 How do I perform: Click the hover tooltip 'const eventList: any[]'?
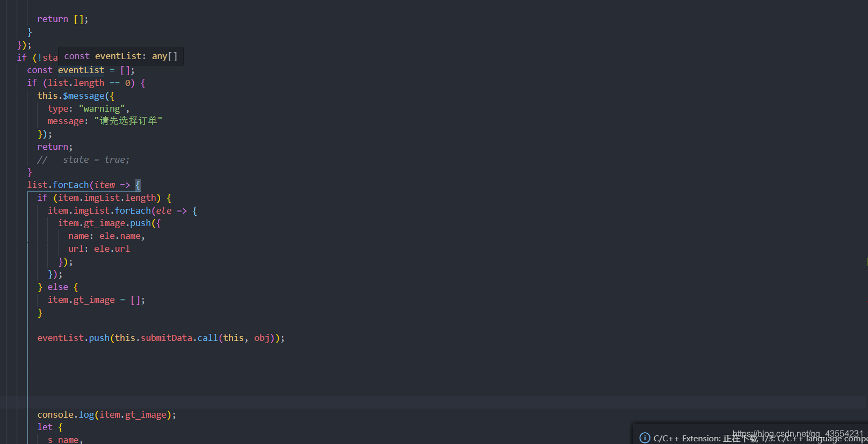click(x=121, y=56)
